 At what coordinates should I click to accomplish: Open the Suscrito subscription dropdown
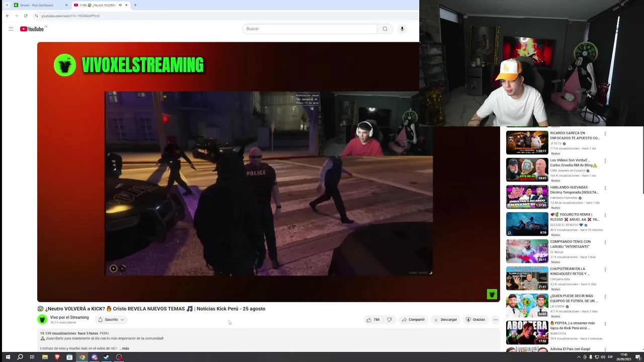click(111, 320)
